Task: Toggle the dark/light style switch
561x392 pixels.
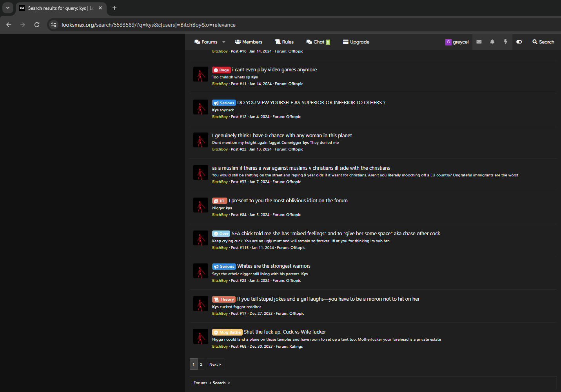Action: click(519, 42)
